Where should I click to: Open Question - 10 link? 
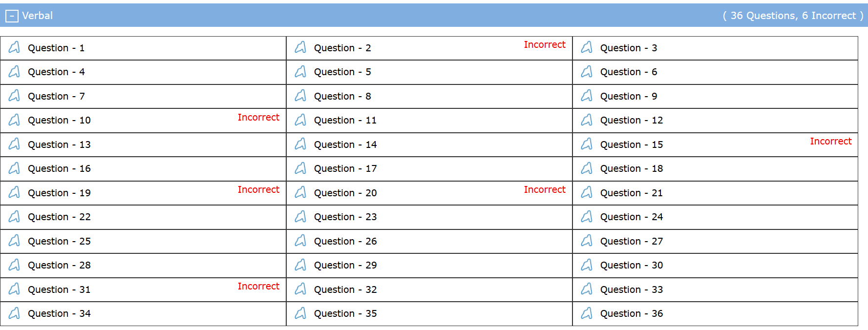59,120
